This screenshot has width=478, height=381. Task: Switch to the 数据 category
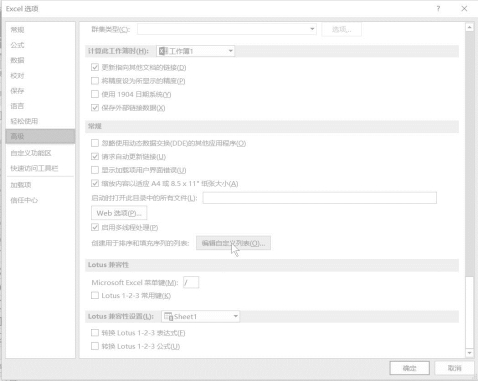(x=40, y=60)
